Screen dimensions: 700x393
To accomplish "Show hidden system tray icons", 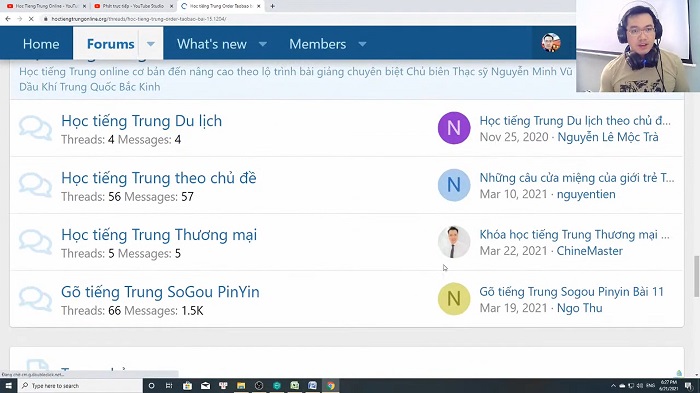I will [613, 385].
